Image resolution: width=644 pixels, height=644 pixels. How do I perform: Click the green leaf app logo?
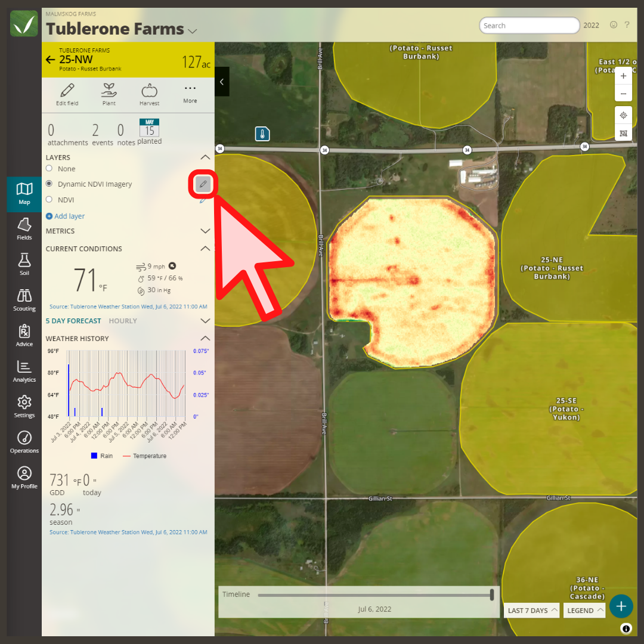pos(24,24)
